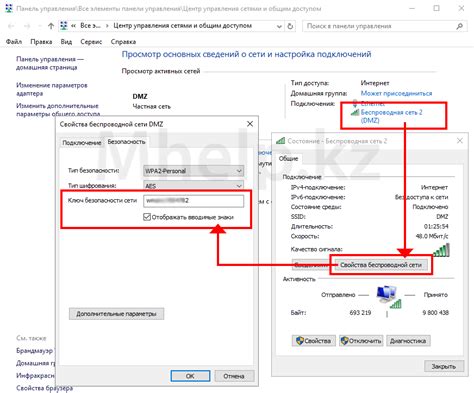Screen dimensions: 474x393
Task: Click Дополнительные параметры button
Action: [116, 314]
